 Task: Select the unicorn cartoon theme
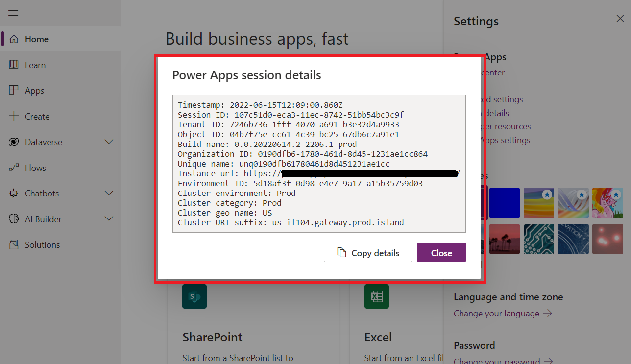pyautogui.click(x=607, y=203)
